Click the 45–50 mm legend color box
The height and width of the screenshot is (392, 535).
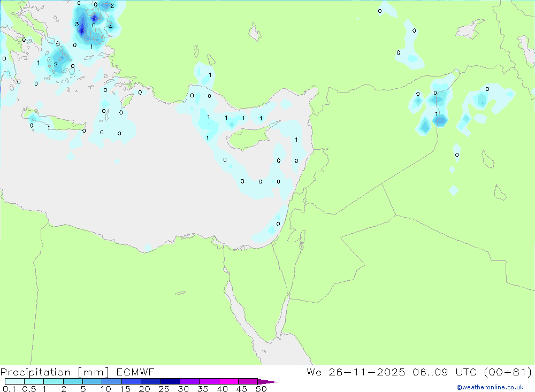(248, 381)
